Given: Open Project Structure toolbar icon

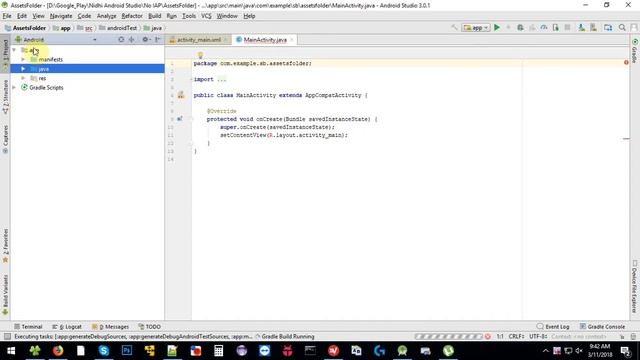Looking at the screenshot, I should click(x=608, y=27).
